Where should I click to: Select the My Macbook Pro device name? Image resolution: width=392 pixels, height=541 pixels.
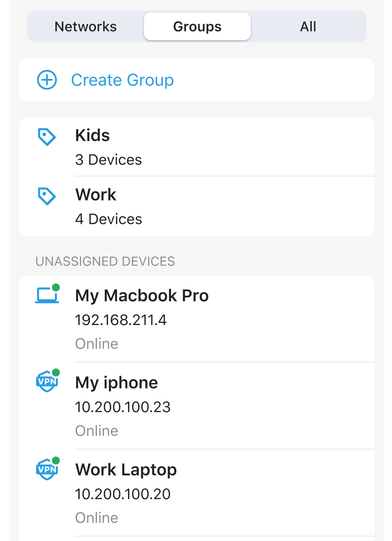coord(142,296)
